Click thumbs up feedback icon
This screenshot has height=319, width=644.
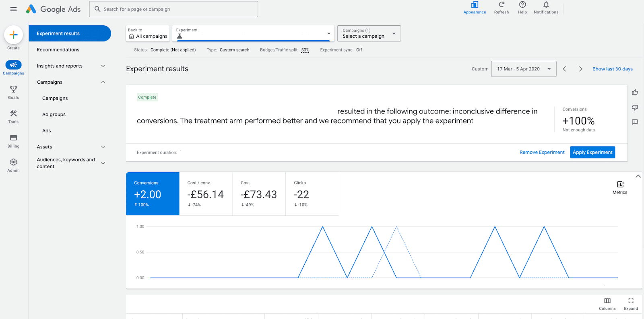point(635,92)
